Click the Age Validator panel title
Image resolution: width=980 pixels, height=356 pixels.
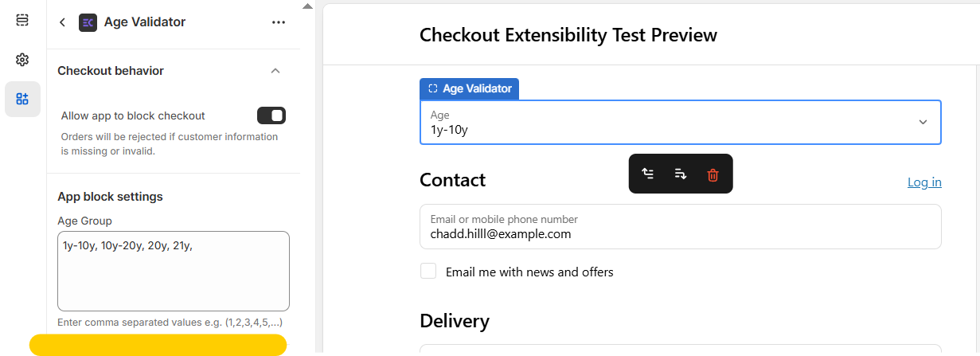(x=145, y=22)
